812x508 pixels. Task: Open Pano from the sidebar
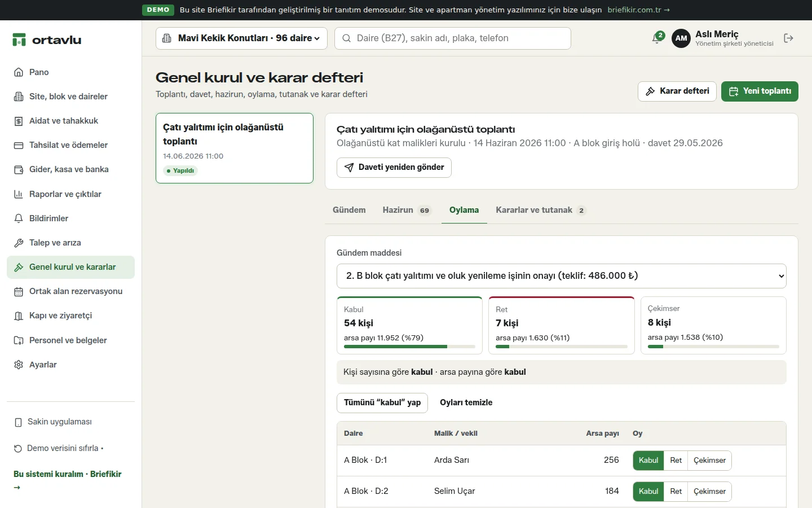(70, 72)
